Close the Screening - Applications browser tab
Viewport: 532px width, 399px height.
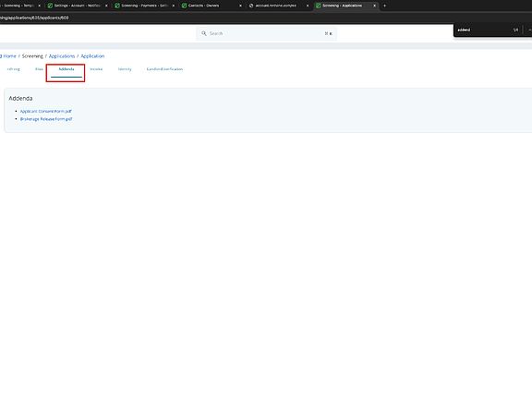point(375,6)
